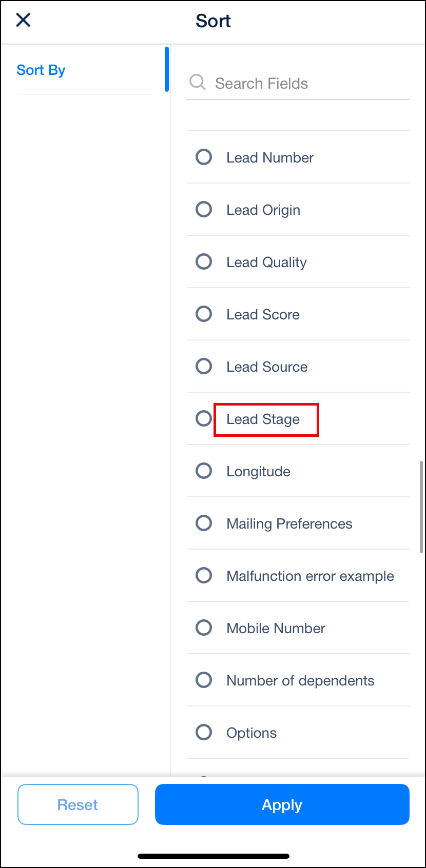
Task: Select the Lead Stage radio button
Action: coord(204,418)
